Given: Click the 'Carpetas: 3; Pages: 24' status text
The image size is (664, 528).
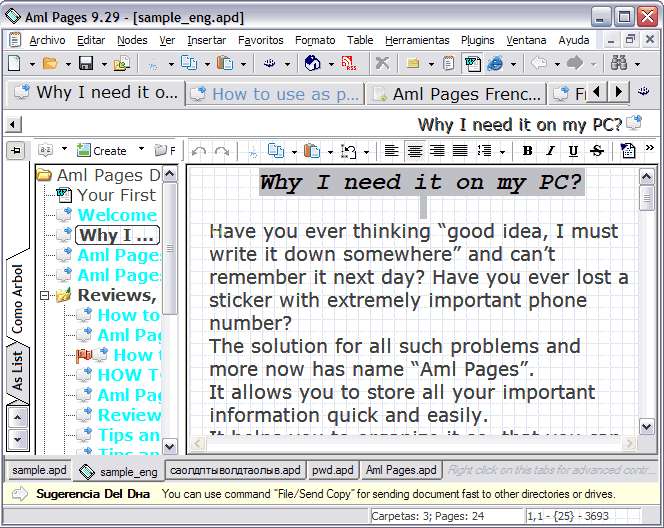Looking at the screenshot, I should point(428,516).
